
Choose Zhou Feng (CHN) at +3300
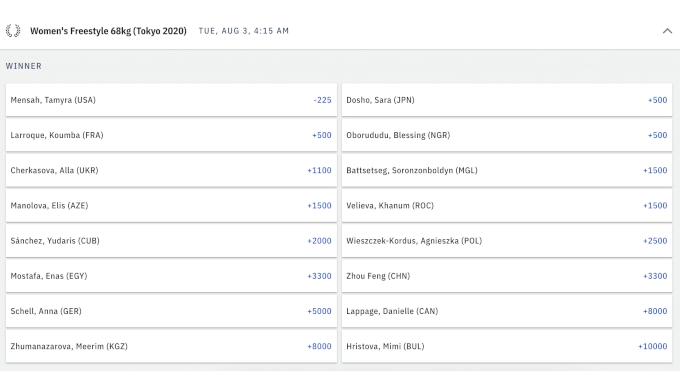pos(507,276)
